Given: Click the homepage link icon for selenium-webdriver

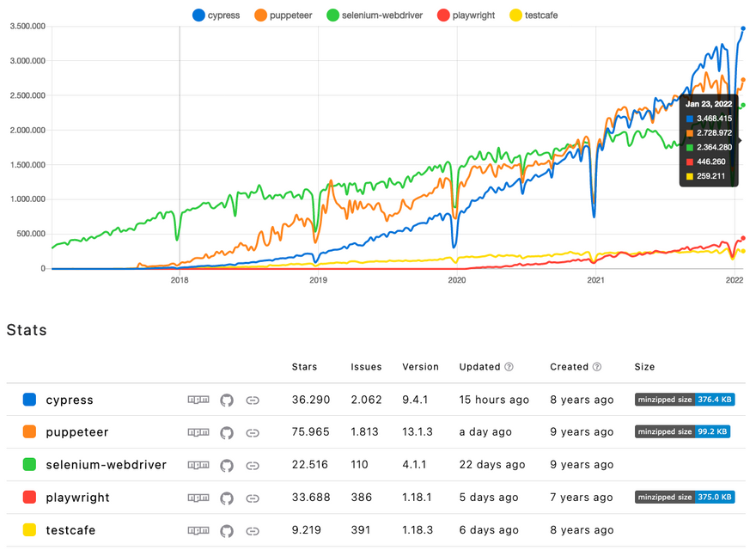Looking at the screenshot, I should [253, 465].
